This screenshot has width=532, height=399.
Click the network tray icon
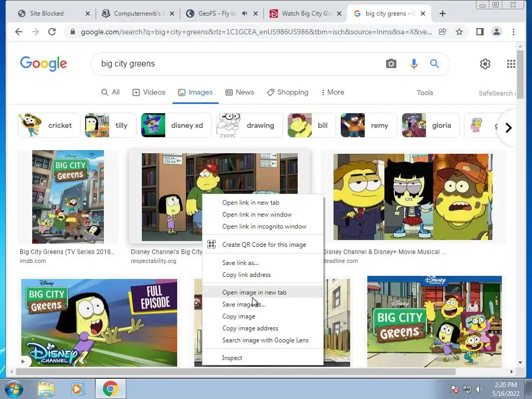[467, 389]
